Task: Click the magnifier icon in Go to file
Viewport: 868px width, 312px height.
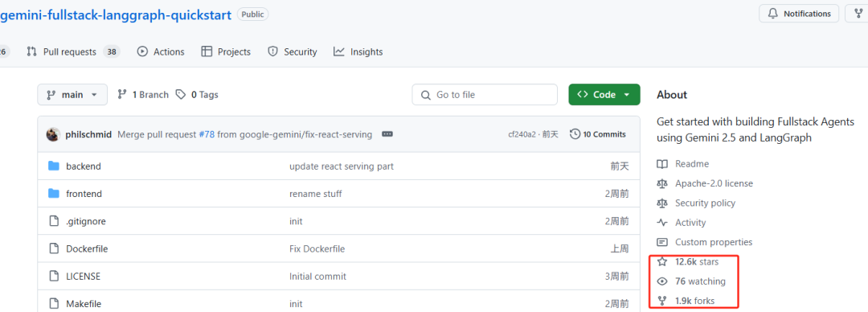Action: (426, 96)
